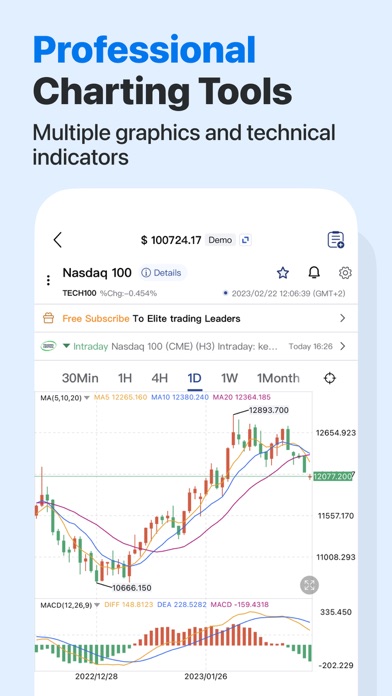Expand the Free Subscribe banner chevron

(342, 318)
